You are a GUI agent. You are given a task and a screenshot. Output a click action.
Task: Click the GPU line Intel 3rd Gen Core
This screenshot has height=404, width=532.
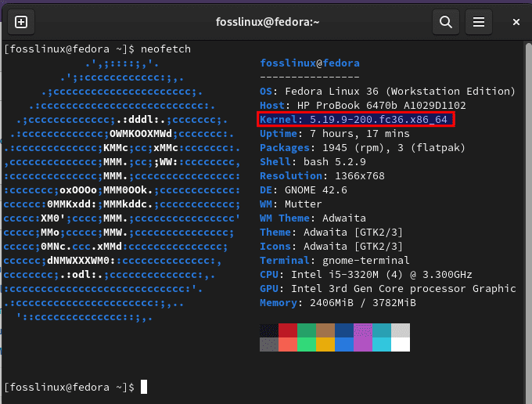[388, 289]
